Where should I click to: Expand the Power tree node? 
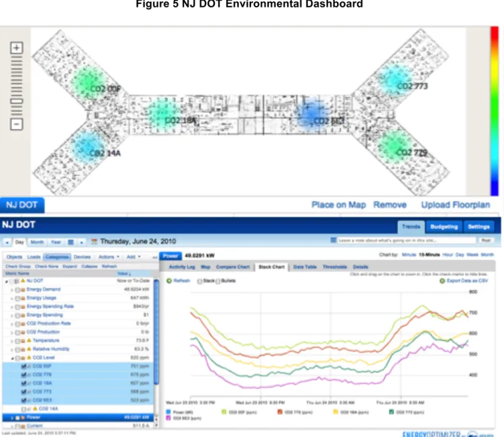pos(12,418)
